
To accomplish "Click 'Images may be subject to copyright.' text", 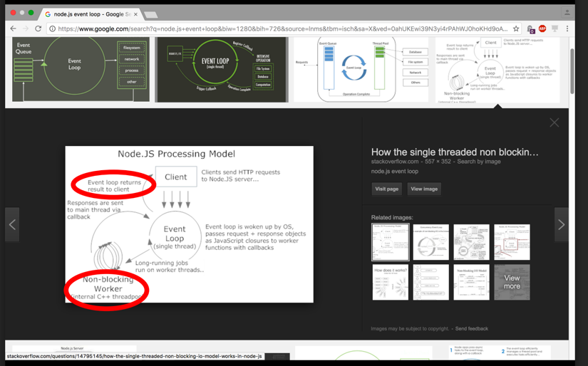I will 410,328.
